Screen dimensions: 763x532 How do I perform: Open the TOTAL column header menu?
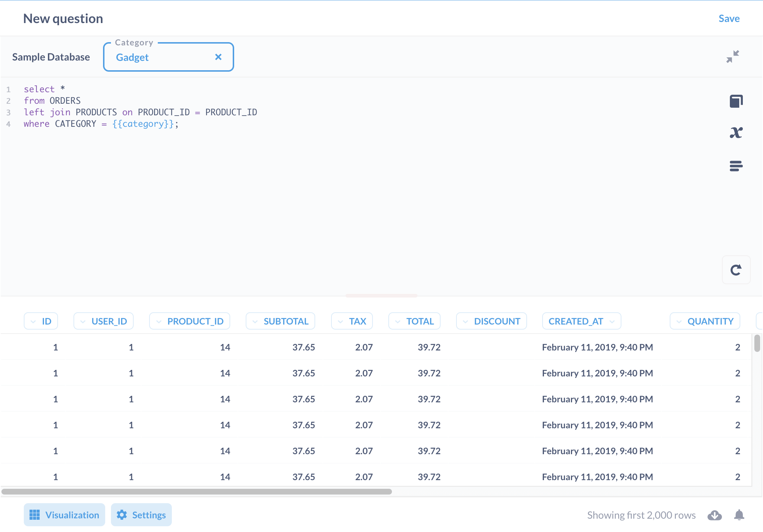414,321
